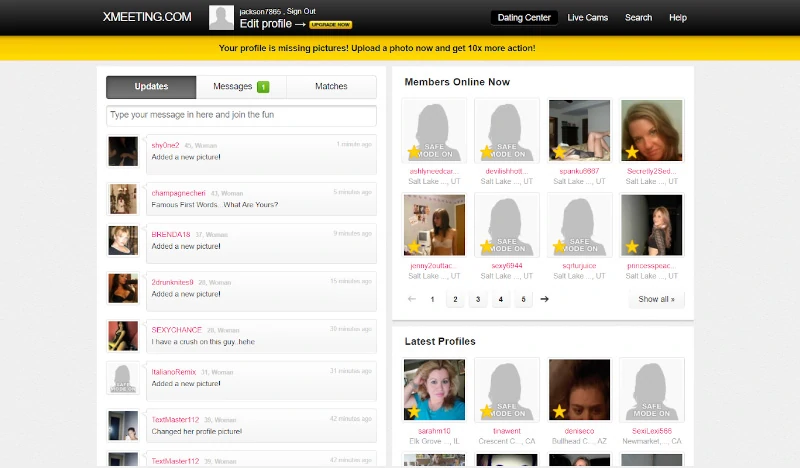Click the header profile avatar placeholder
The width and height of the screenshot is (800, 468).
pos(221,17)
